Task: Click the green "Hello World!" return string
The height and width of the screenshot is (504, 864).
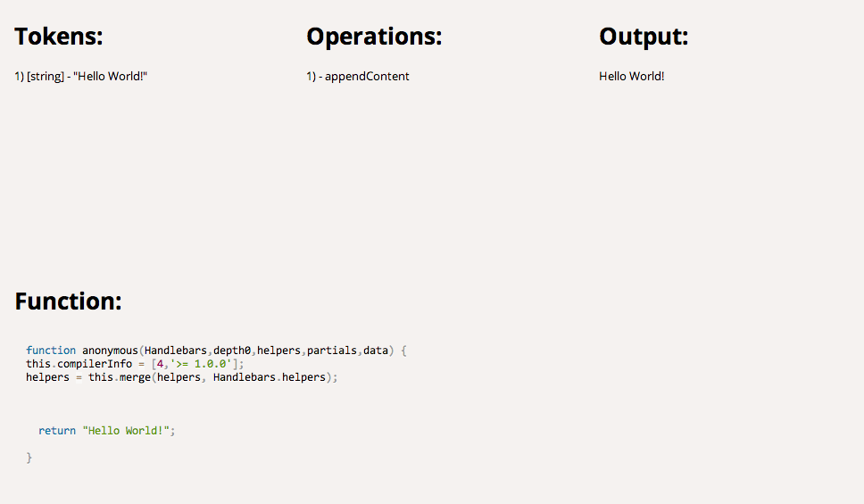Action: point(125,431)
